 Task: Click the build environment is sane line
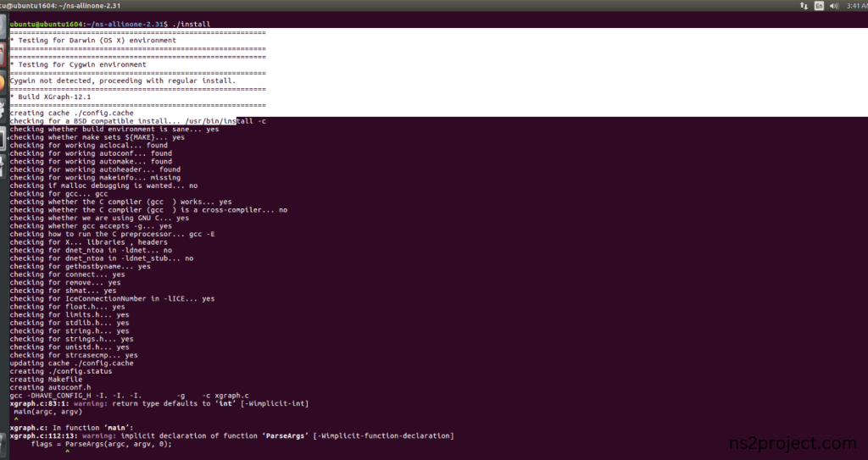(114, 130)
